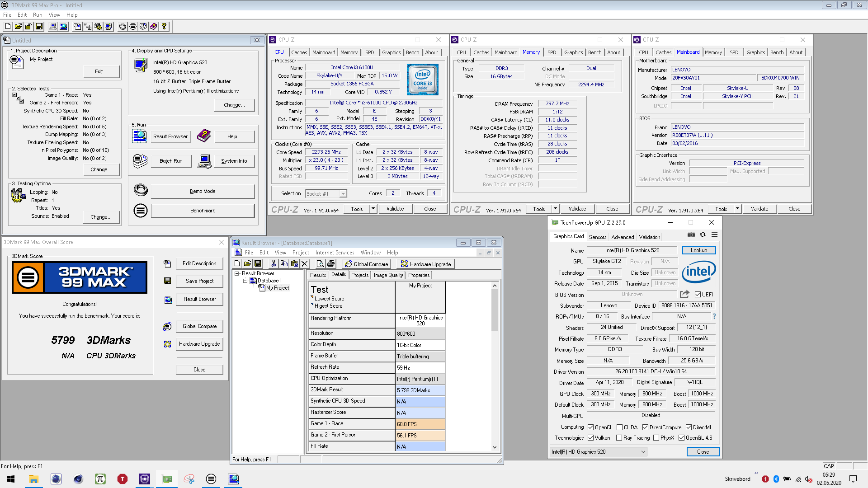The image size is (868, 488).
Task: Click save floppy icon beside Save Project
Action: [167, 281]
